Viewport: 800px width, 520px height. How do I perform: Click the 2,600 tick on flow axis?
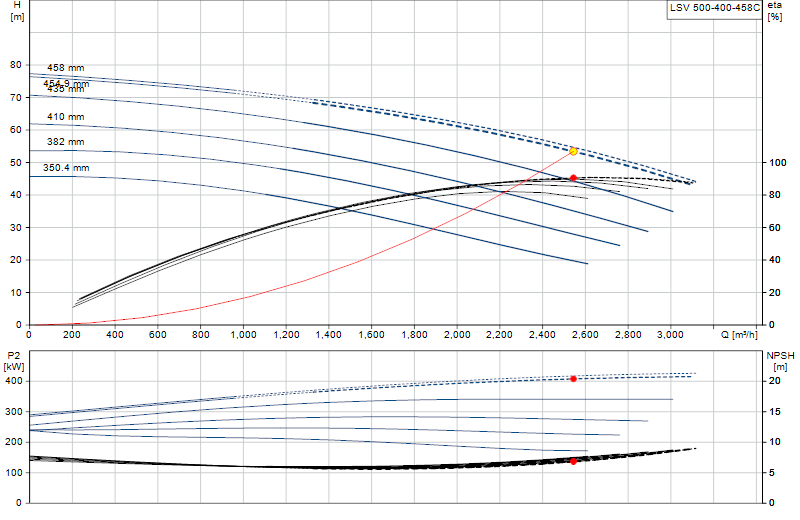(x=585, y=335)
